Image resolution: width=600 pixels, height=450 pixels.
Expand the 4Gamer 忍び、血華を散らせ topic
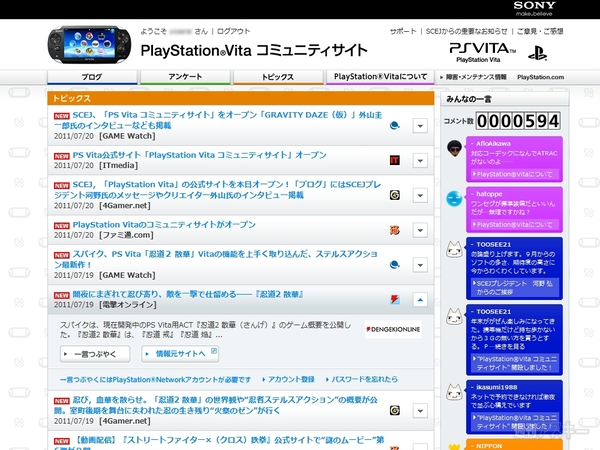click(420, 411)
